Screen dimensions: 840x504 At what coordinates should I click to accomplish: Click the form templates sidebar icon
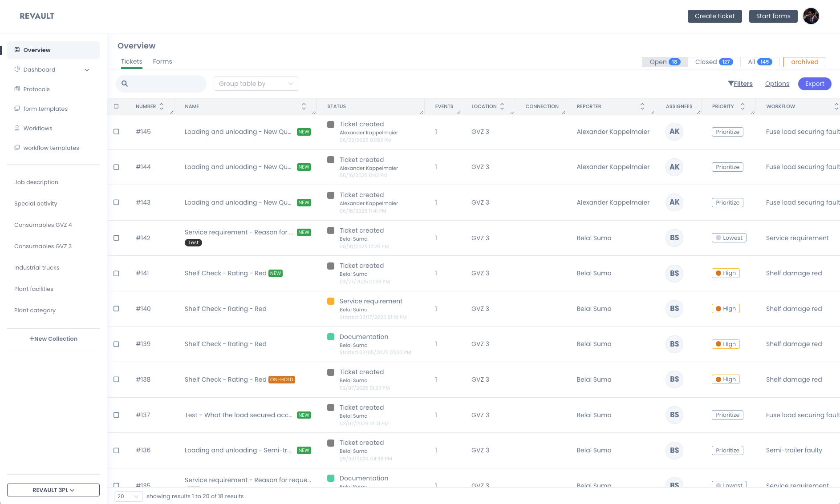(17, 109)
